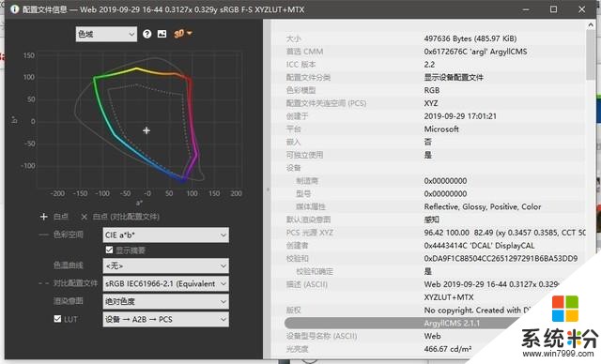Click the panel splitter handle

(x=268, y=190)
